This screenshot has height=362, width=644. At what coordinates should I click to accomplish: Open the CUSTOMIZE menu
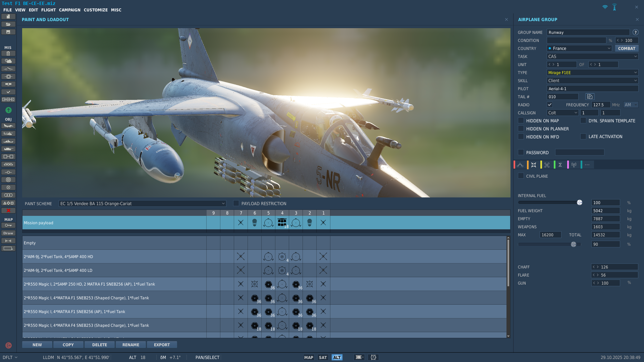[x=96, y=10]
